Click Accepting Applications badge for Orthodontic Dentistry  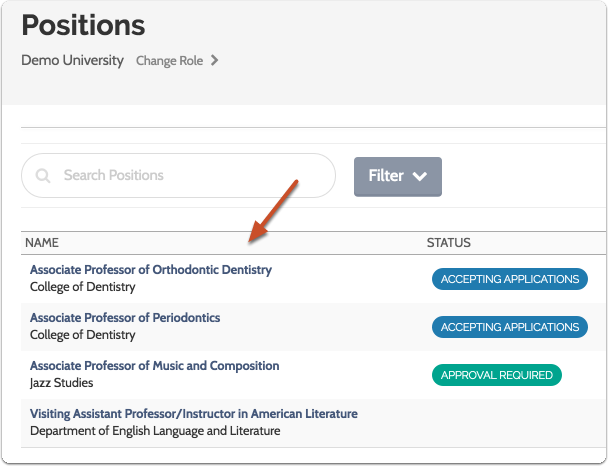(510, 279)
